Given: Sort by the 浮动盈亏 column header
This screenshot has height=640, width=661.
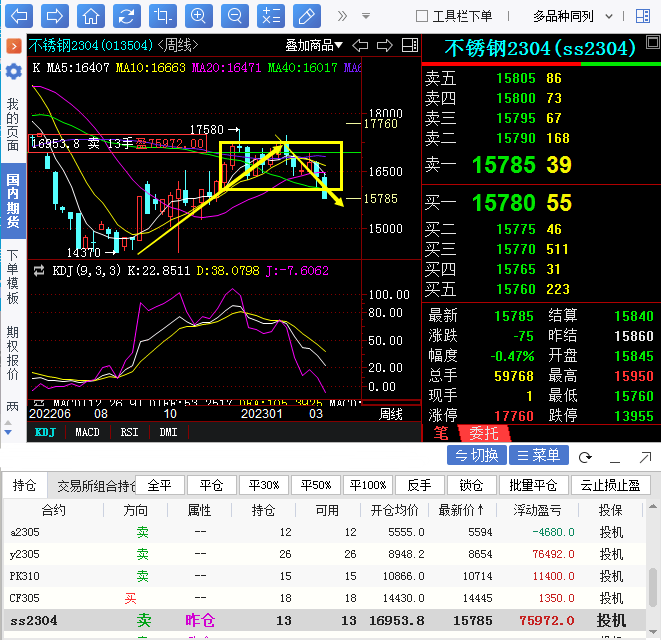Looking at the screenshot, I should [x=537, y=510].
